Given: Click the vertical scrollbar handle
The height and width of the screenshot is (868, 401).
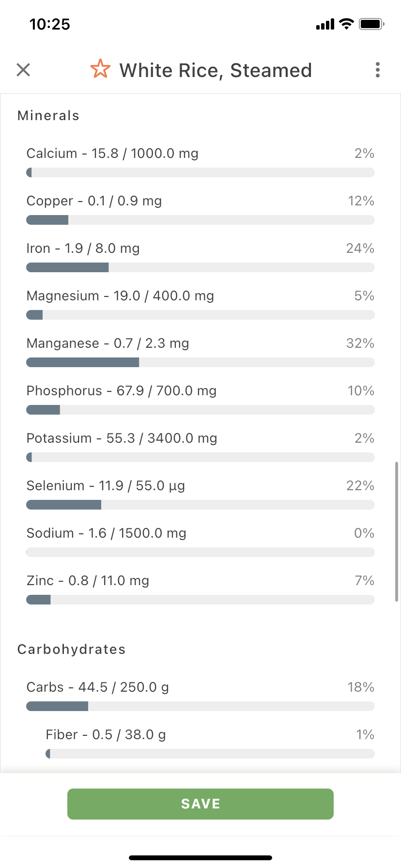Looking at the screenshot, I should point(397,531).
